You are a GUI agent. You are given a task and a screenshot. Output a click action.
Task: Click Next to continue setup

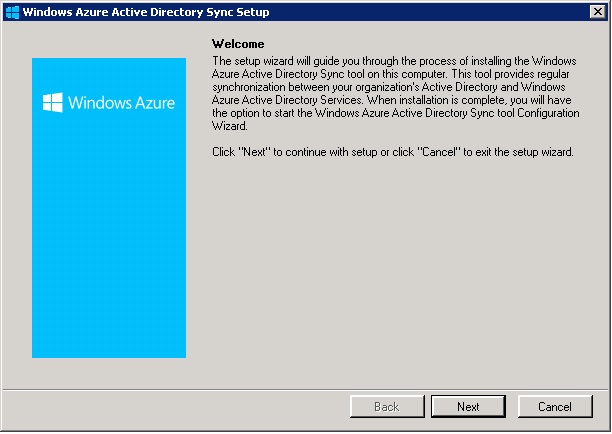[x=468, y=407]
